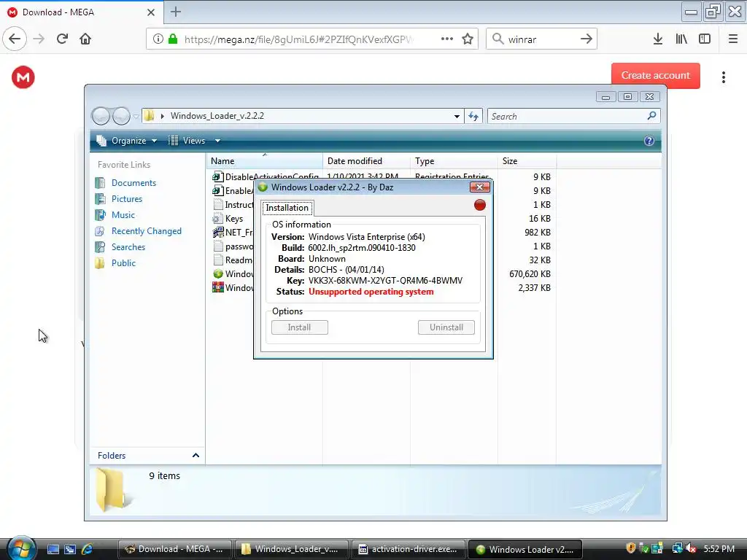The image size is (747, 560).
Task: Sort files by Name column
Action: pos(265,161)
